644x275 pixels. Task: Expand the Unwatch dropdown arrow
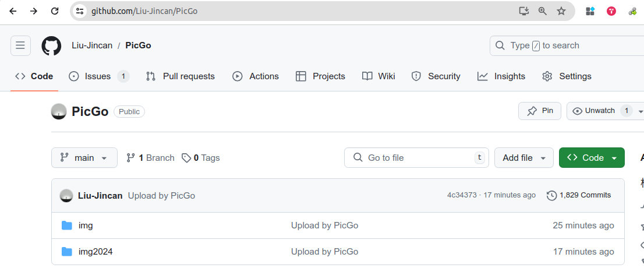tap(640, 111)
